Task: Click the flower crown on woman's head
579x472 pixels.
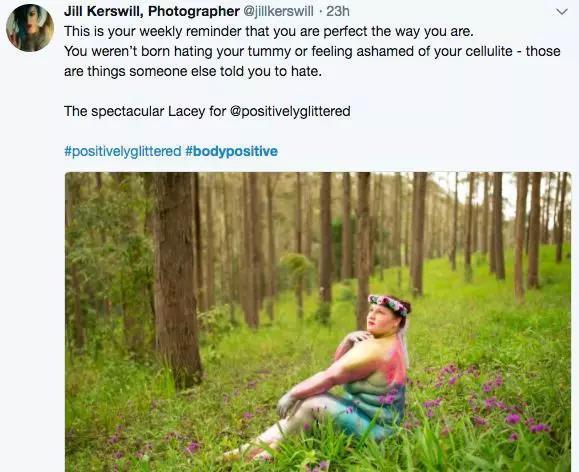Action: point(388,305)
